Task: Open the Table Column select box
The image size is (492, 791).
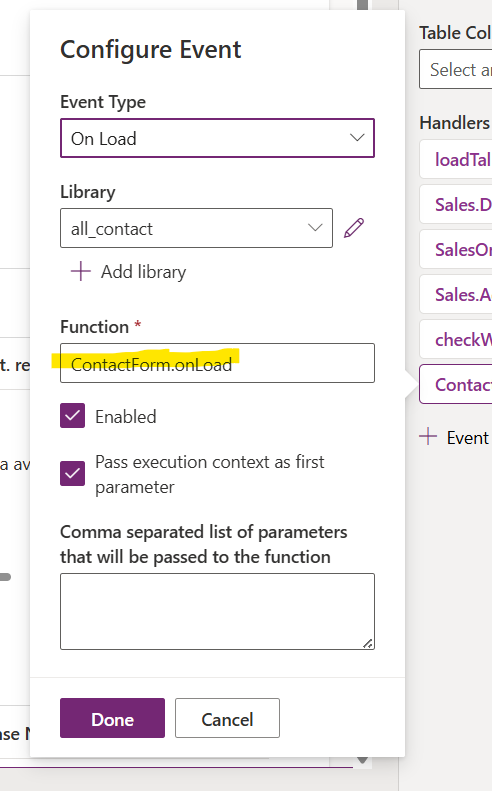Action: (x=456, y=69)
